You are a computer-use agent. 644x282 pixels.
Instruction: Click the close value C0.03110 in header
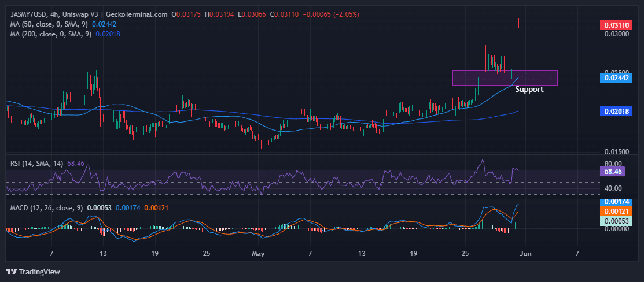(285, 14)
